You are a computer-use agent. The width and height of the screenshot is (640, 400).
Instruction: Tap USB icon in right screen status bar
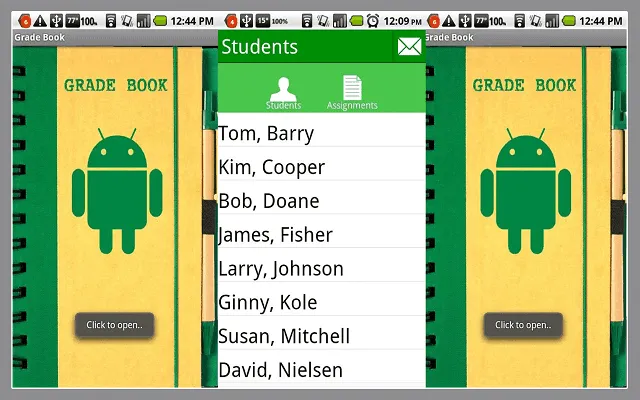coord(465,21)
